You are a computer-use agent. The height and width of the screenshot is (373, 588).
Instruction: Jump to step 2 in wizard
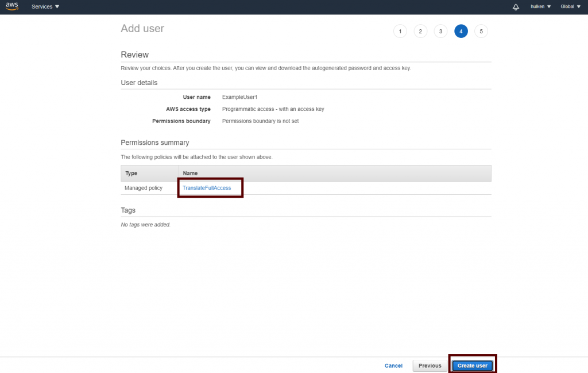pyautogui.click(x=420, y=31)
